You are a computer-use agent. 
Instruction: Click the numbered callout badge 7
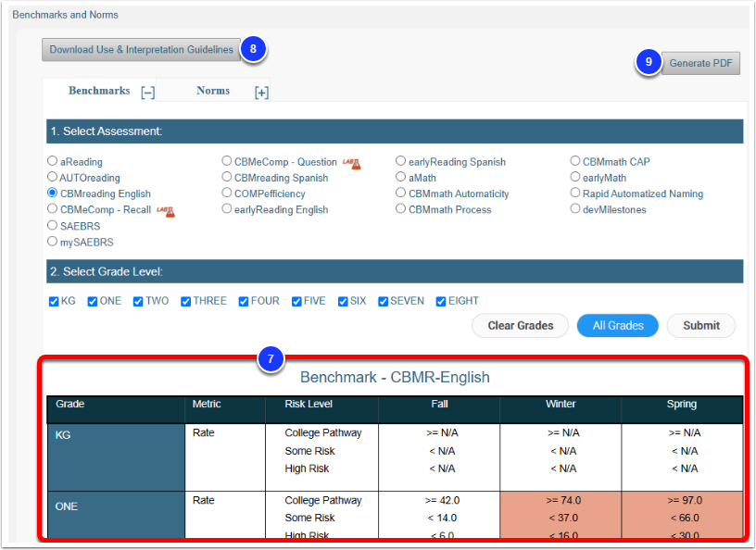[x=271, y=359]
